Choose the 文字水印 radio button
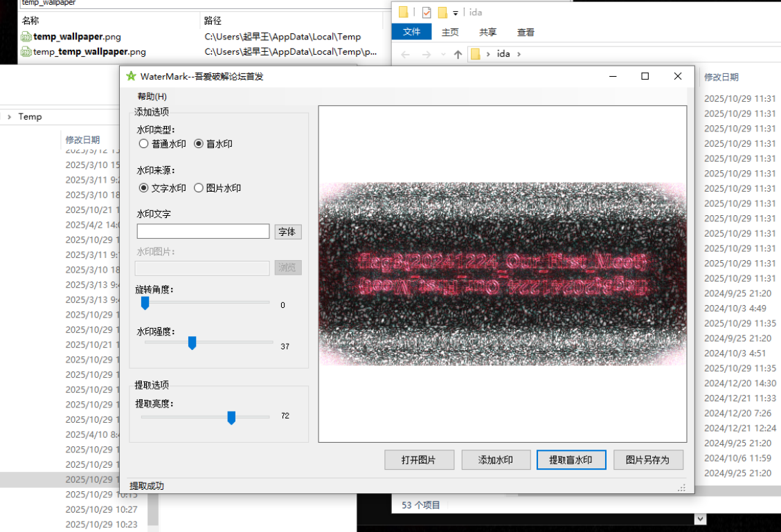The image size is (781, 532). click(144, 187)
